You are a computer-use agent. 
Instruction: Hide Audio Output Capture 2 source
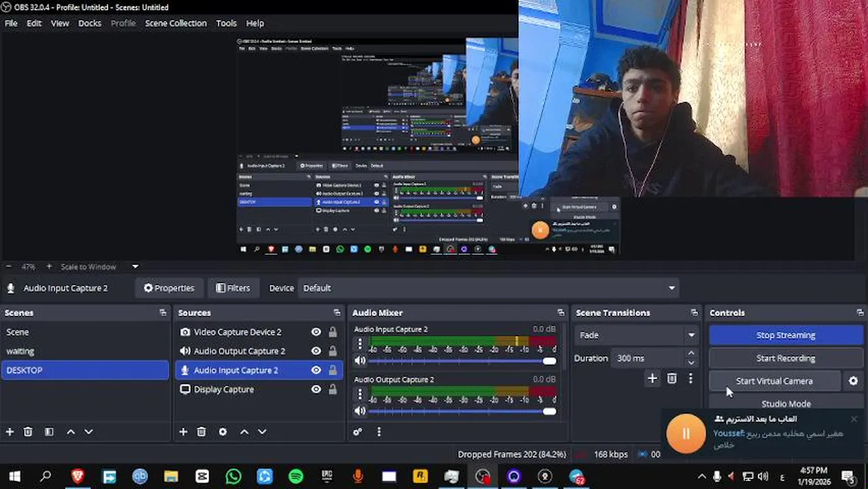coord(316,351)
